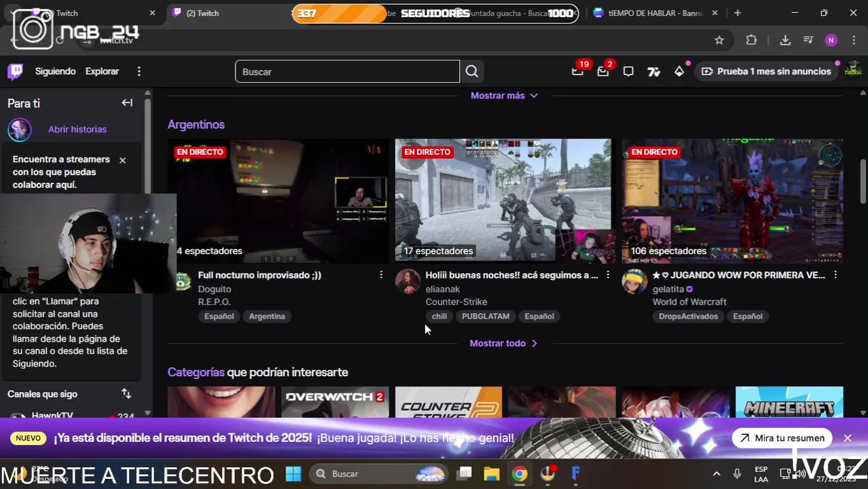Click Mostrar todo for Argentinos
868x489 pixels.
504,343
